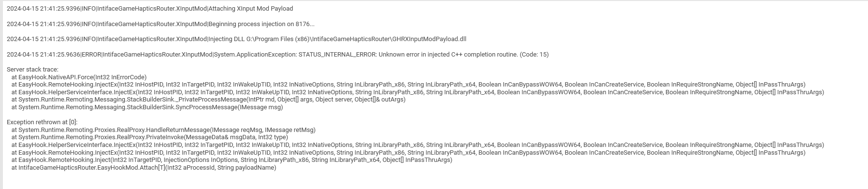Click the EasyHookMod.Attach[T] stack line
868x189 pixels.
coord(144,168)
